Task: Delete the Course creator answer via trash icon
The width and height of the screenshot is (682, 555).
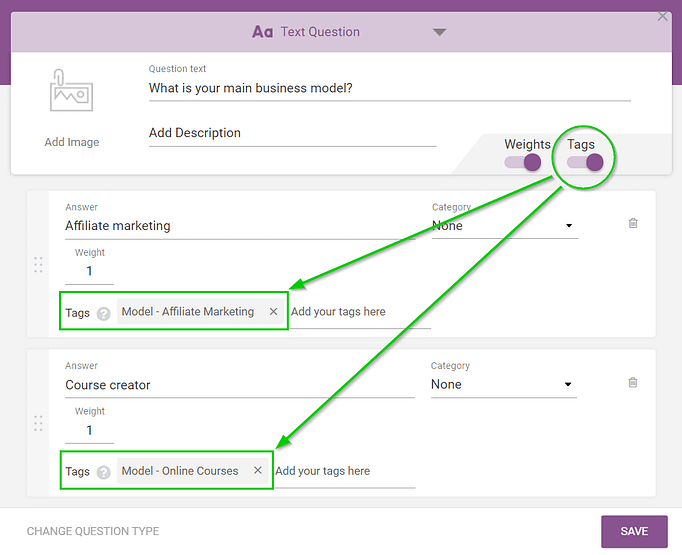Action: pyautogui.click(x=633, y=383)
